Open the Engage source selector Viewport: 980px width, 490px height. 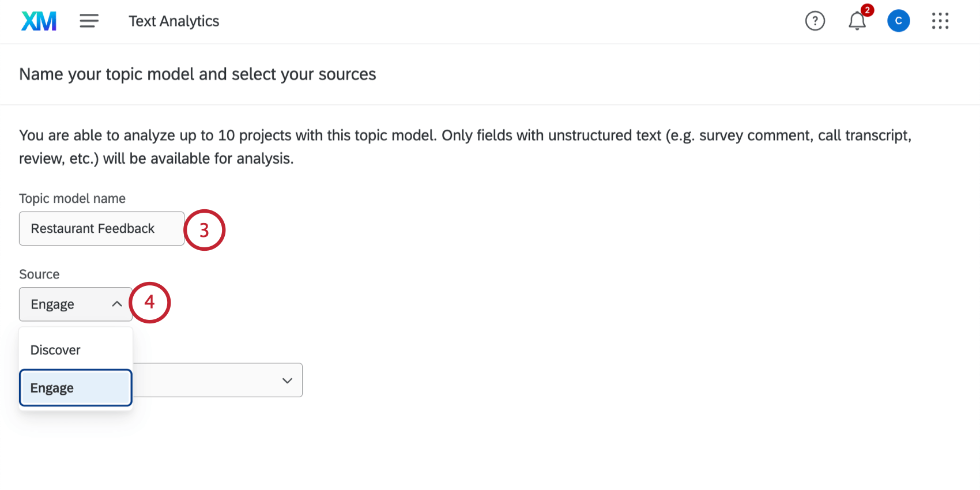(75, 304)
